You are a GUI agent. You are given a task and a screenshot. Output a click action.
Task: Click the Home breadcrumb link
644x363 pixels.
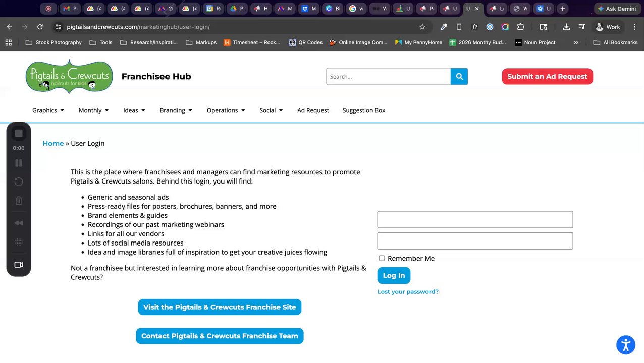tap(53, 143)
